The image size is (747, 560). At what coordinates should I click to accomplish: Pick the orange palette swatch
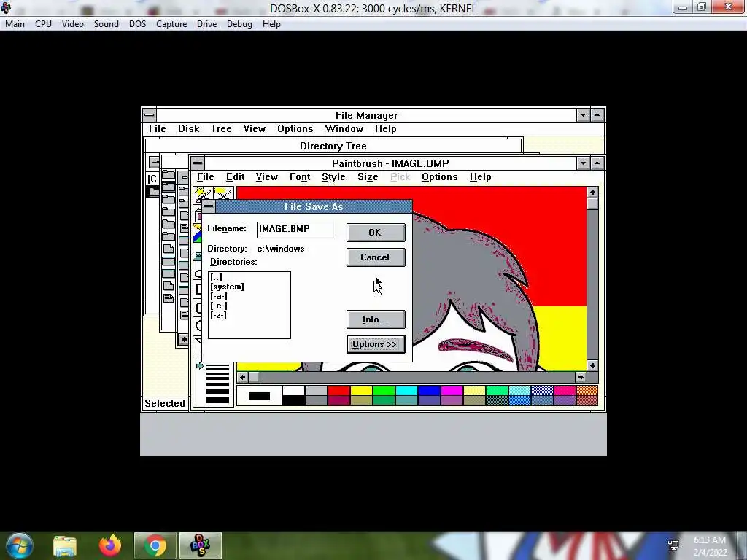(587, 391)
